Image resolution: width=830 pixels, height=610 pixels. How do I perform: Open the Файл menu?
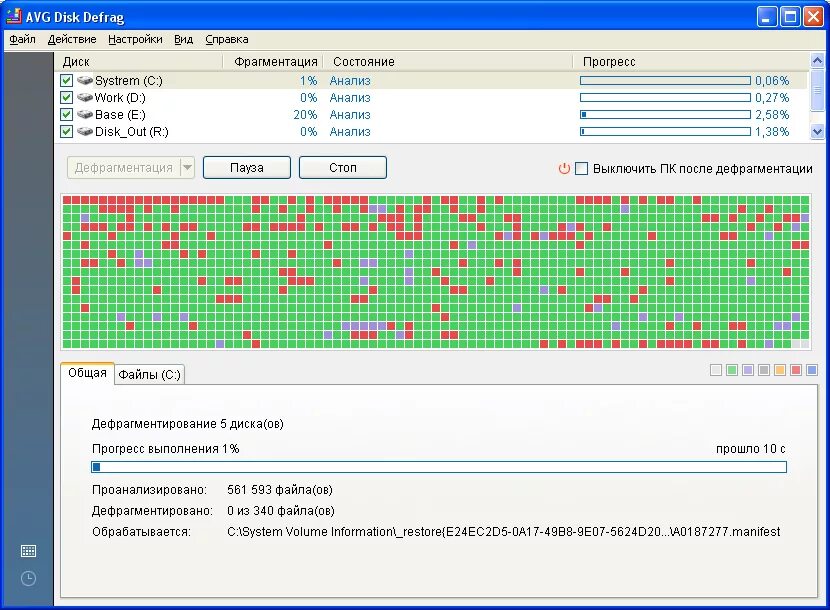pyautogui.click(x=22, y=39)
